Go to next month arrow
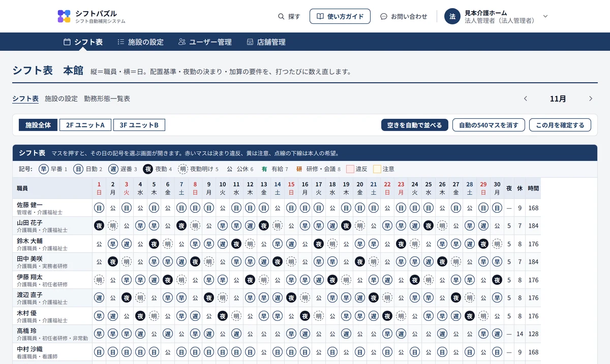The width and height of the screenshot is (610, 364). (x=591, y=98)
